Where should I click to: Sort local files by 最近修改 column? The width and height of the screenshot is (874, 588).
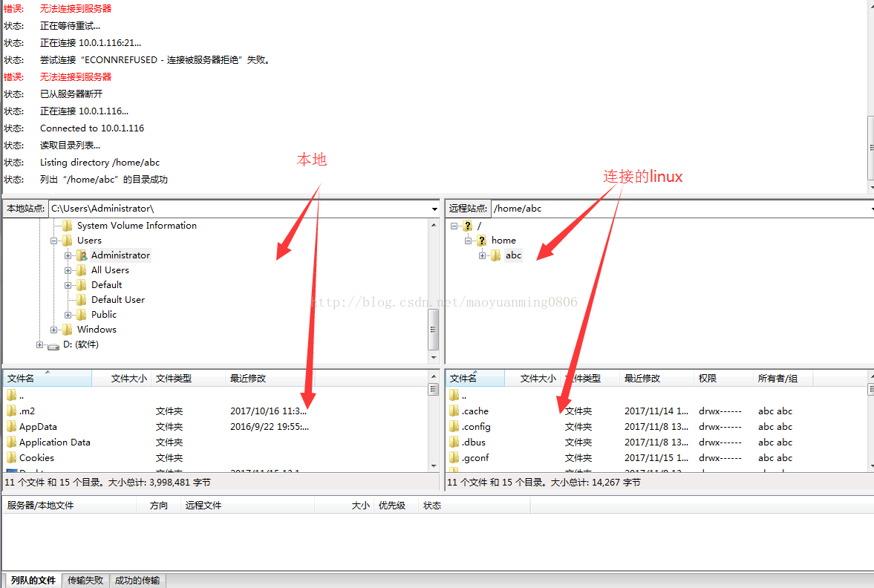[270, 379]
